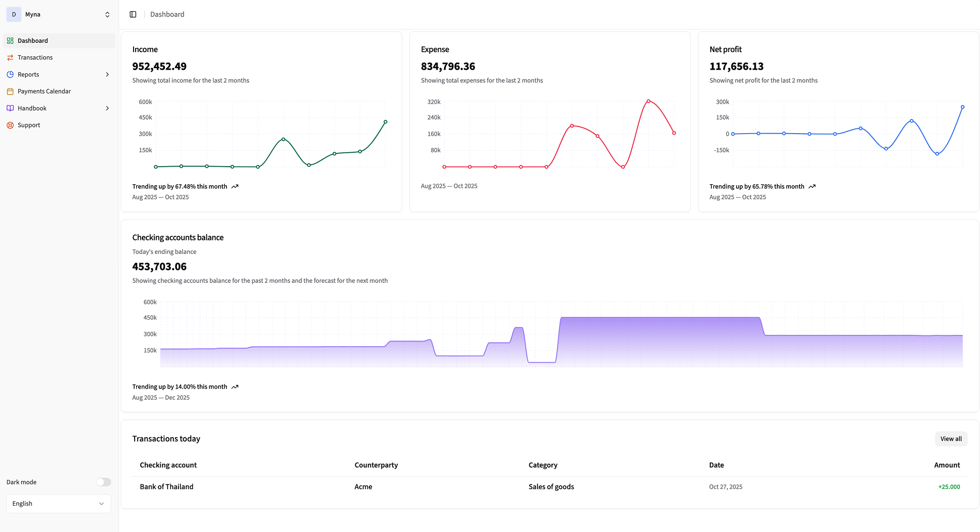Click the Handbook book icon
This screenshot has width=980, height=532.
(10, 108)
